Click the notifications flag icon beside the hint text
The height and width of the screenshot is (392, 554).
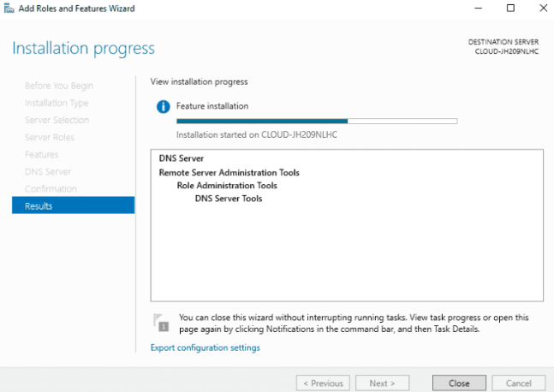(161, 323)
